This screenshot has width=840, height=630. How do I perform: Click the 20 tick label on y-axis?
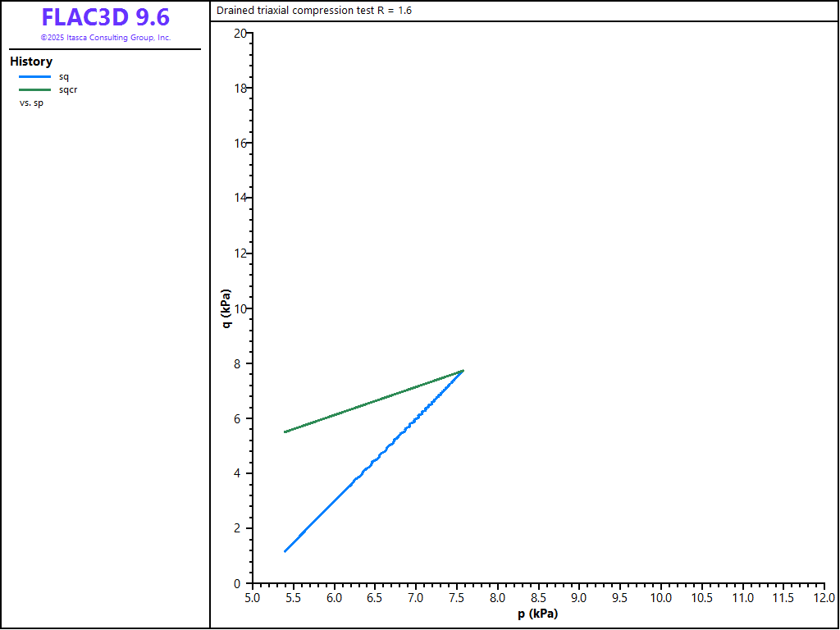(x=240, y=33)
